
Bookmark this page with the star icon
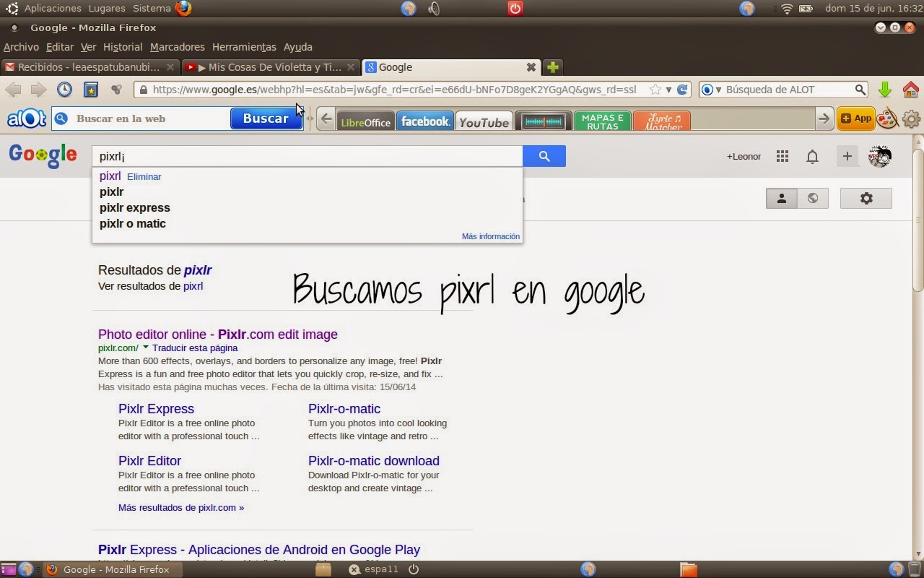point(655,89)
